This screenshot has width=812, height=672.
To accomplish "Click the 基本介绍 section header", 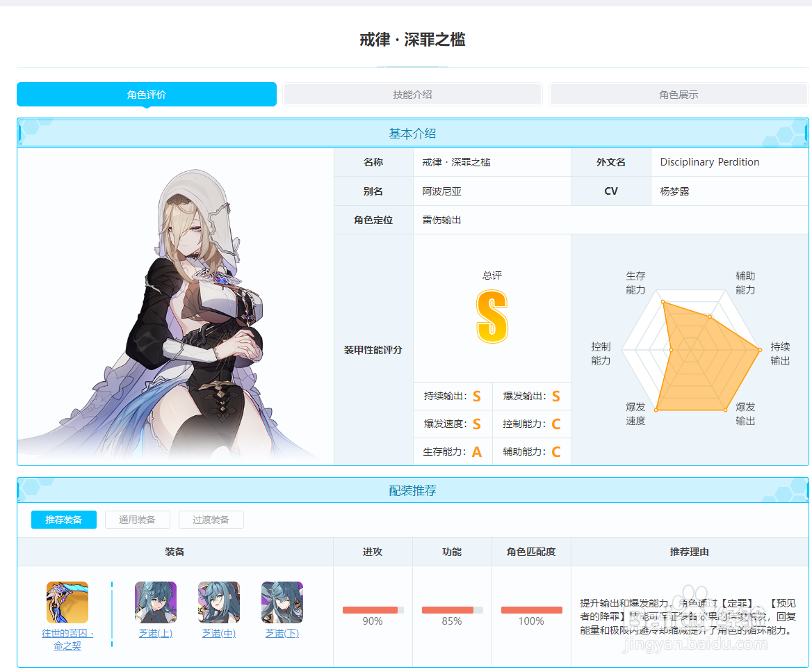I will pos(412,133).
